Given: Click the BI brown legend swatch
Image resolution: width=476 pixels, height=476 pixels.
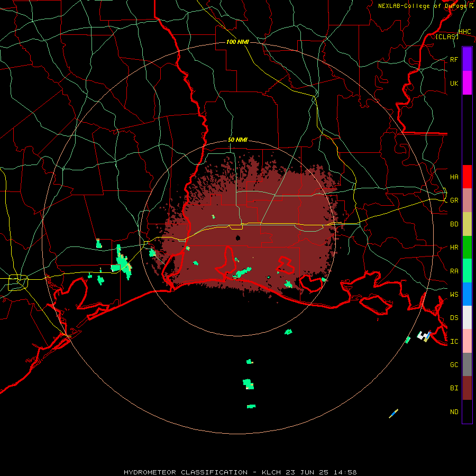Looking at the screenshot, I should (x=467, y=388).
